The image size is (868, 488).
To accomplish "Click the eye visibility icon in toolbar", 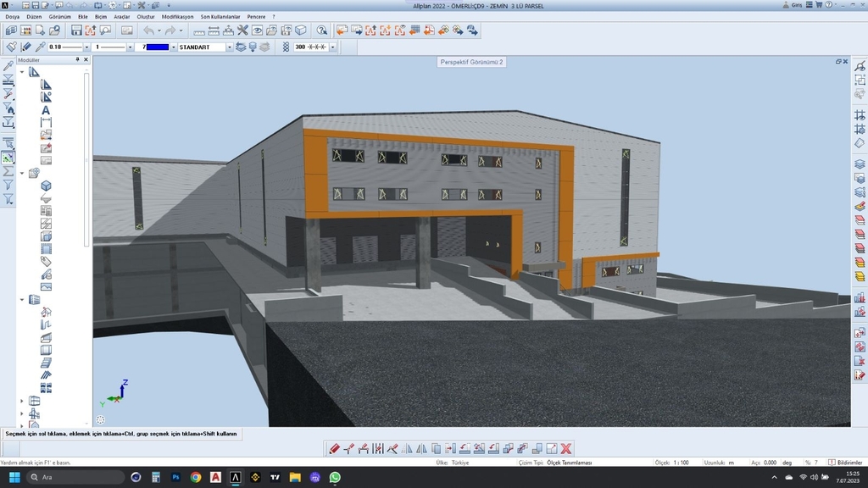I will pyautogui.click(x=257, y=30).
